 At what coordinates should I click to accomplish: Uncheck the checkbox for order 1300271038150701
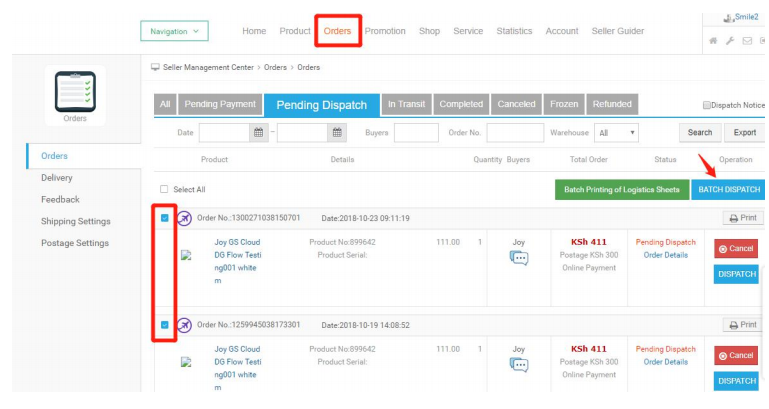click(165, 218)
